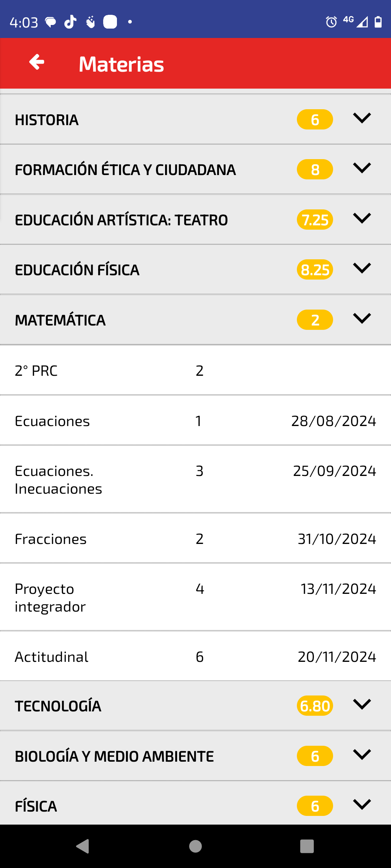Tap the TikTok notification icon
The height and width of the screenshot is (868, 391).
coord(70,22)
